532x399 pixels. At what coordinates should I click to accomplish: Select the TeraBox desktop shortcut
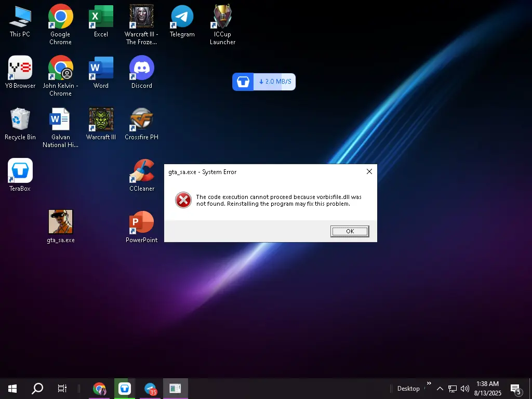click(20, 175)
